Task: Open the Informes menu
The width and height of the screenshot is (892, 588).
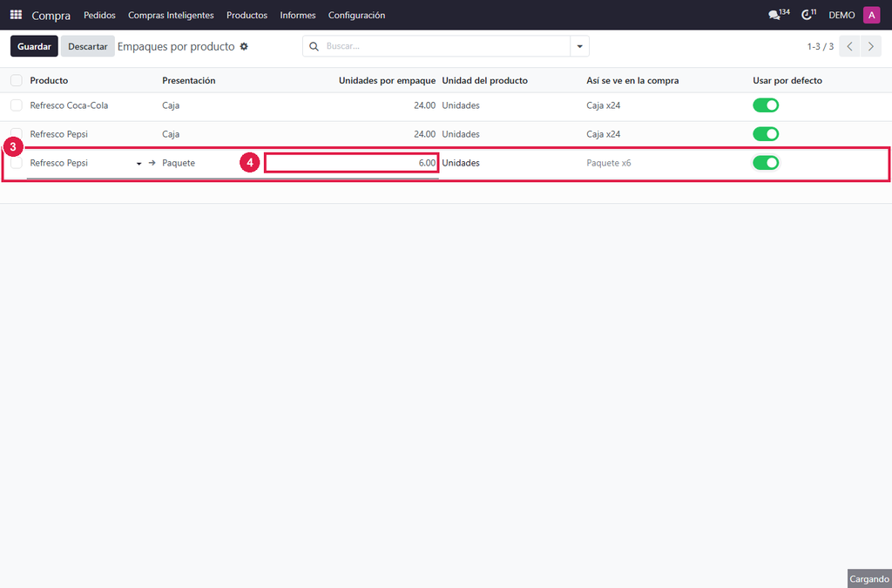Action: 298,16
